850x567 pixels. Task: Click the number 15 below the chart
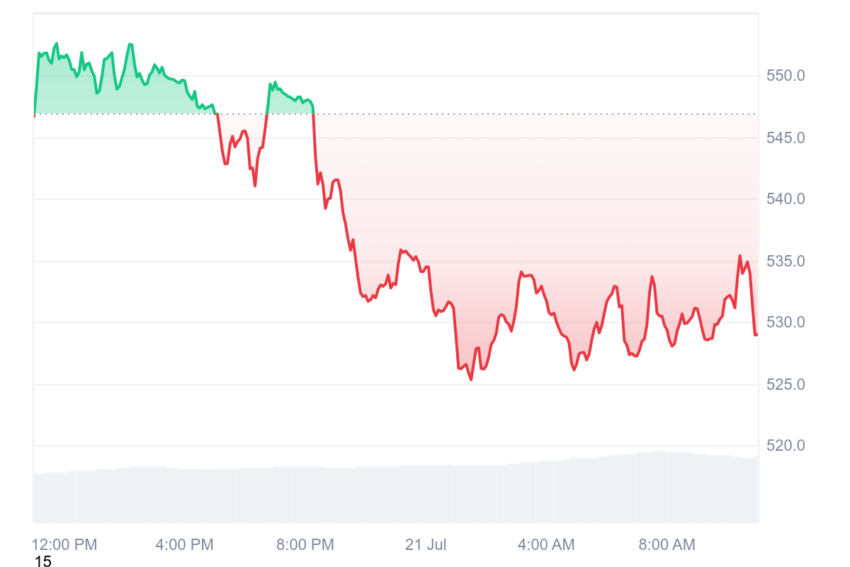click(x=43, y=561)
